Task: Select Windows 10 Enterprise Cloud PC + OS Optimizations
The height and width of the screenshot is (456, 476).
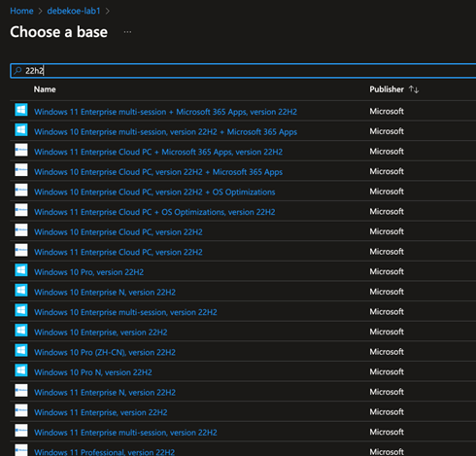Action: [154, 192]
